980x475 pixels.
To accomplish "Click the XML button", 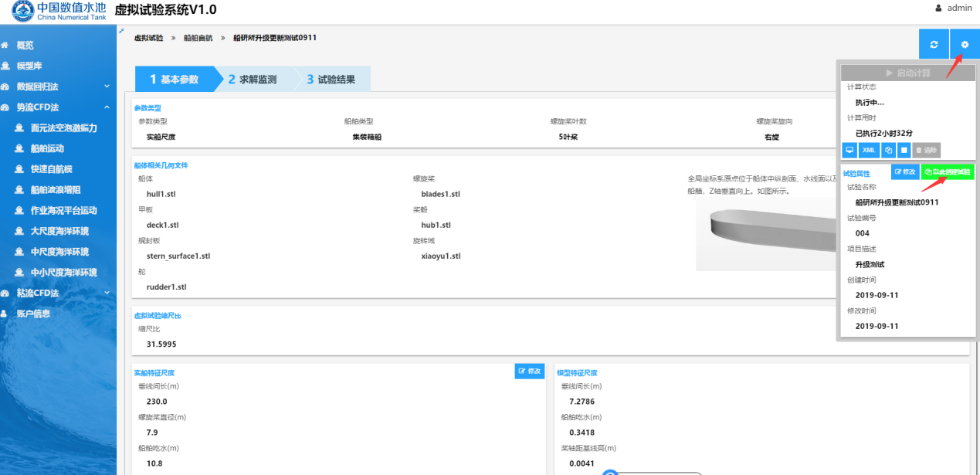I will [x=869, y=151].
